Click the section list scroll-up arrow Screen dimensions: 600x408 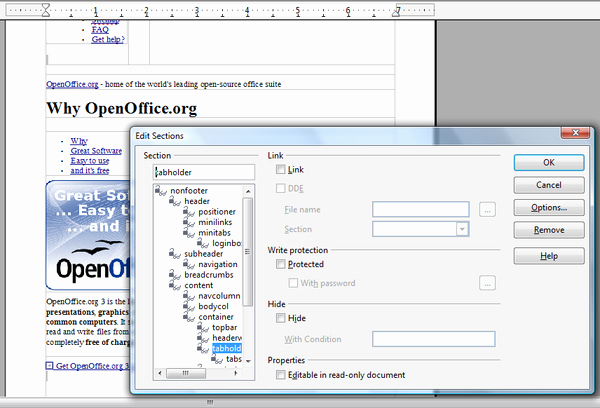pos(248,191)
